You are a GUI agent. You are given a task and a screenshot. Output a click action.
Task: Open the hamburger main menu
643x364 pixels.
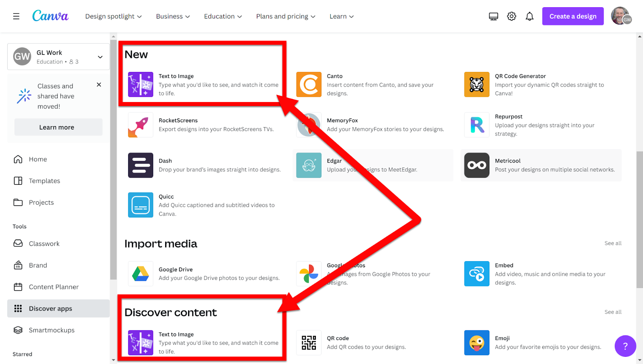16,16
